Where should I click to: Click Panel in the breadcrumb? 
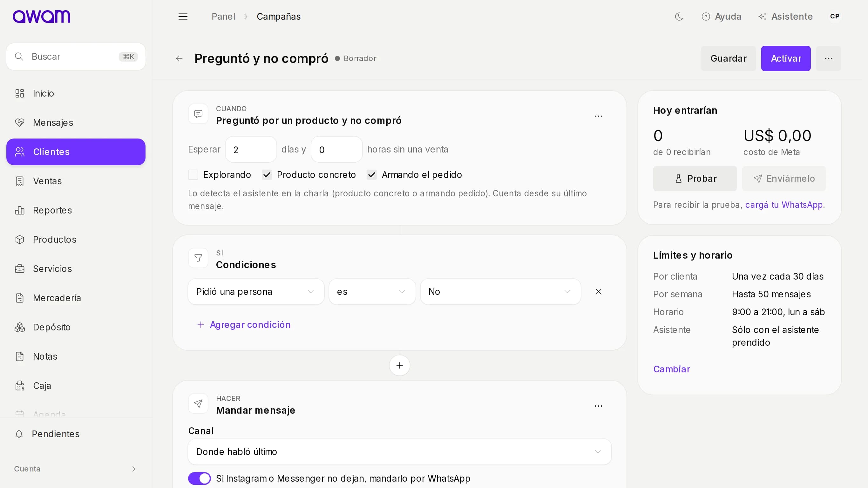(x=223, y=17)
